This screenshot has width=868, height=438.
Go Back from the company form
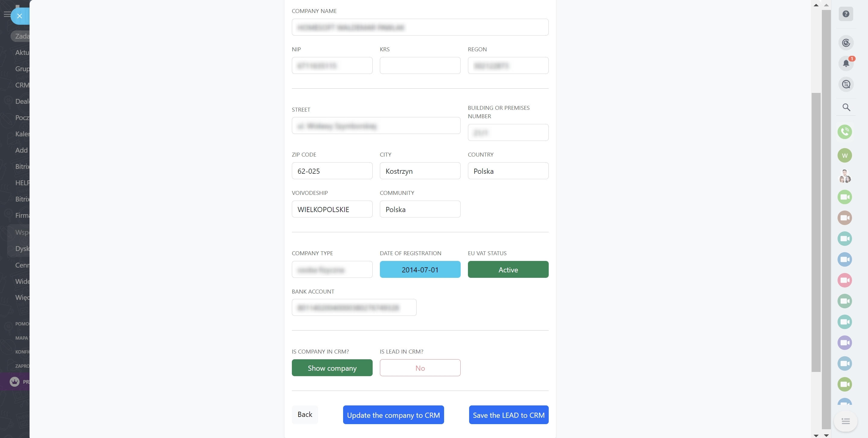305,414
